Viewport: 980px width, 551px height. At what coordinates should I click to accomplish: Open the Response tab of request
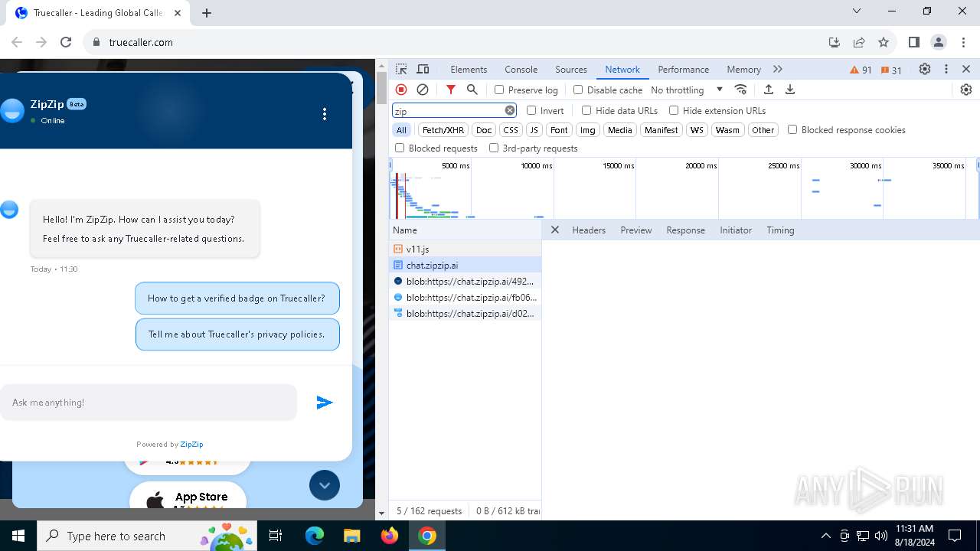[x=685, y=230]
